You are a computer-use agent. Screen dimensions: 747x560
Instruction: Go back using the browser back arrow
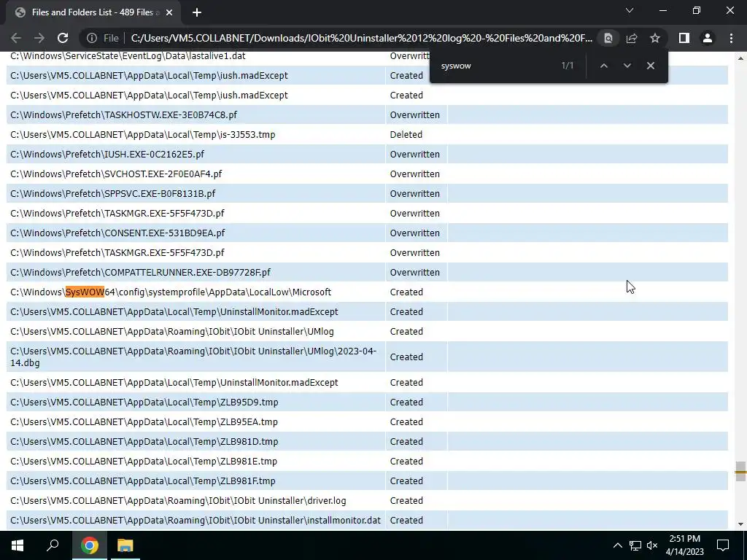pyautogui.click(x=16, y=38)
